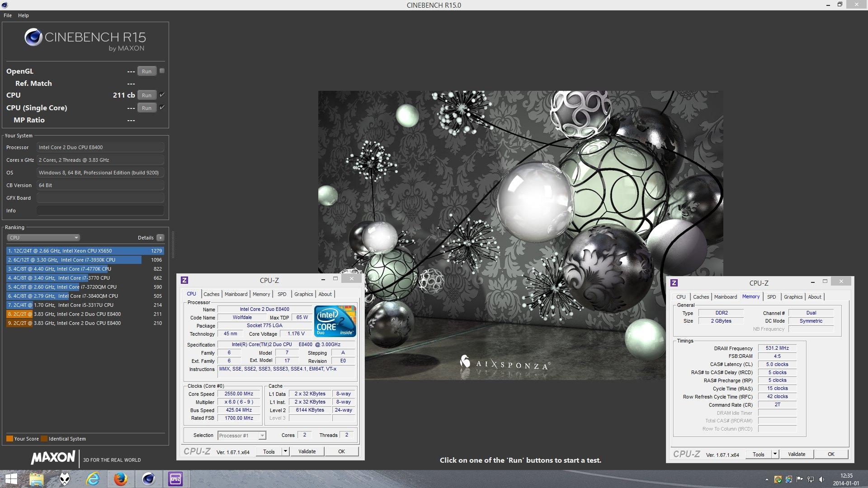This screenshot has width=868, height=488.
Task: Click Your Score orange legend swatch
Action: point(9,439)
